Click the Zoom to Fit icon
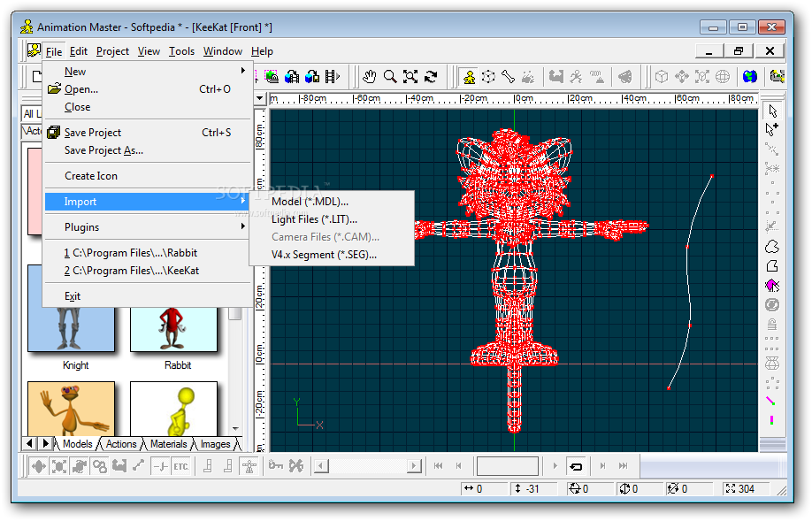This screenshot has height=521, width=812. tap(410, 77)
